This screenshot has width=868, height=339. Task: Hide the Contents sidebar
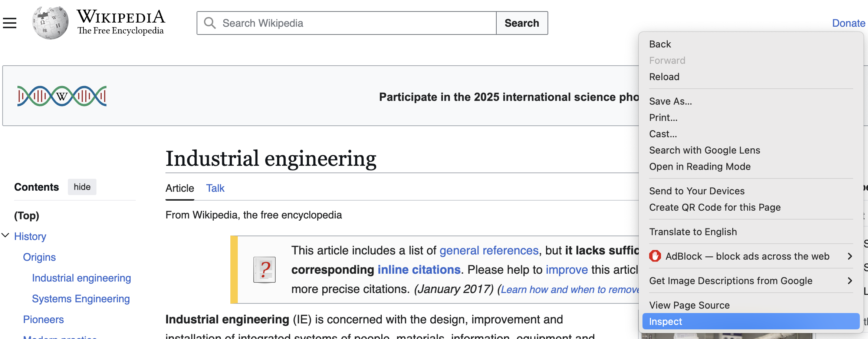click(82, 187)
